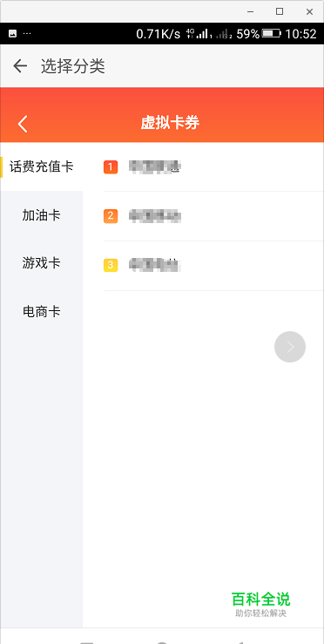Choose the second blurred list item

[x=213, y=216]
